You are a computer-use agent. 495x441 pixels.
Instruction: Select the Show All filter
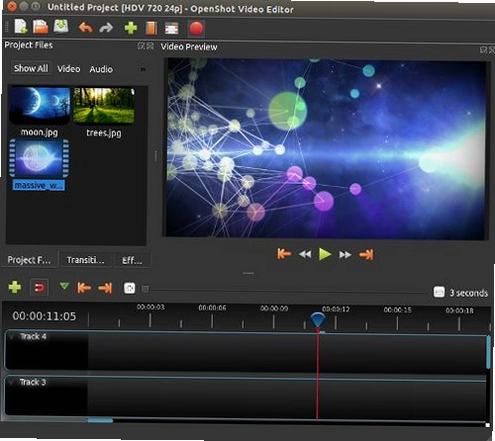(31, 68)
